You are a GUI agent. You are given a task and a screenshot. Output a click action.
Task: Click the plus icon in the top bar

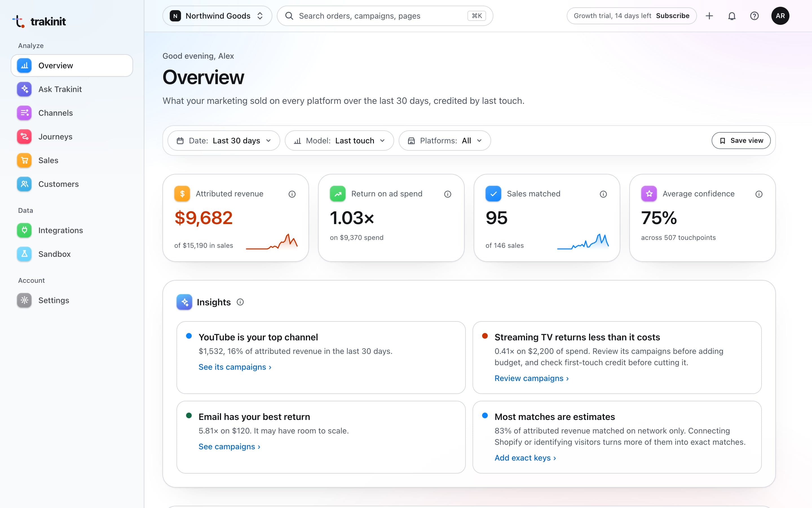pyautogui.click(x=709, y=16)
